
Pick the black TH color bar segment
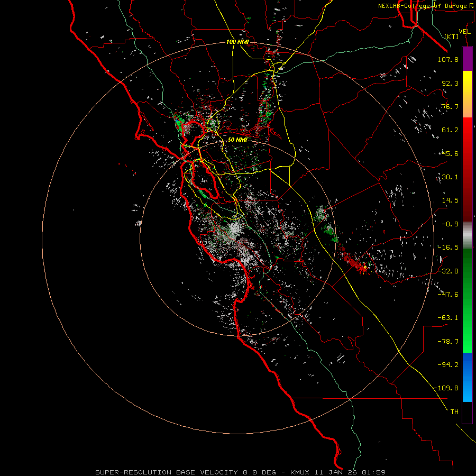click(x=467, y=413)
